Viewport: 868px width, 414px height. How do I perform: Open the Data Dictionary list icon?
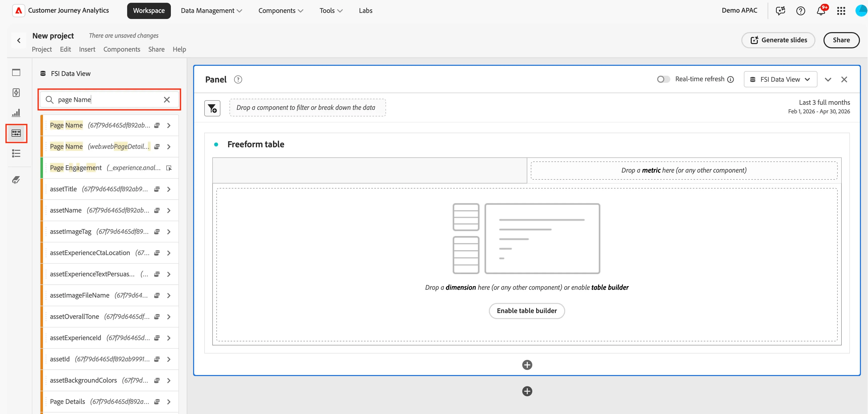(16, 154)
